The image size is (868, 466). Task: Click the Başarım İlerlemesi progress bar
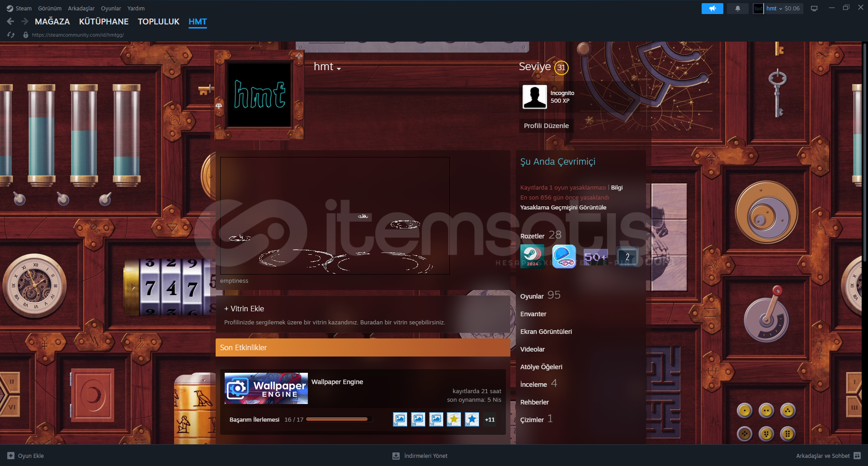click(339, 419)
